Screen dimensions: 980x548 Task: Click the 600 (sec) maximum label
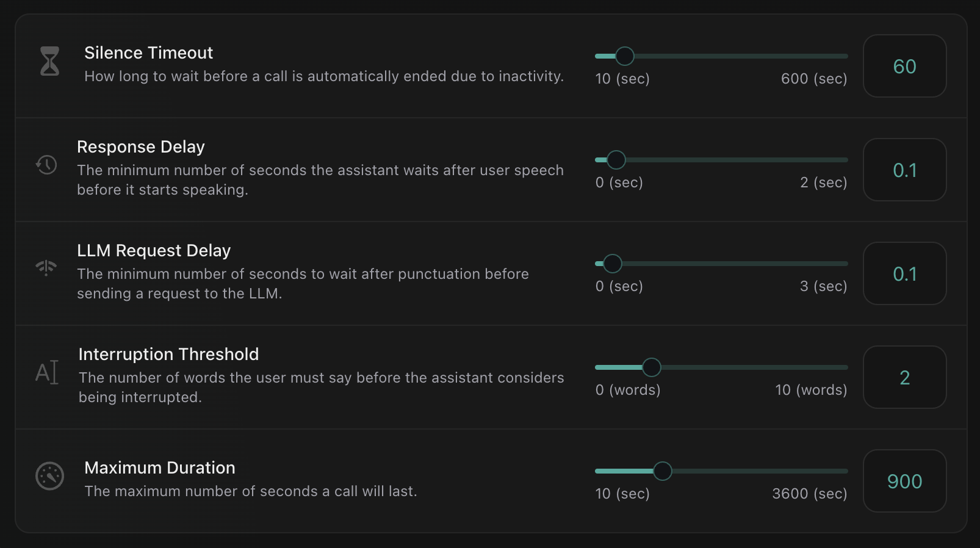(x=813, y=79)
